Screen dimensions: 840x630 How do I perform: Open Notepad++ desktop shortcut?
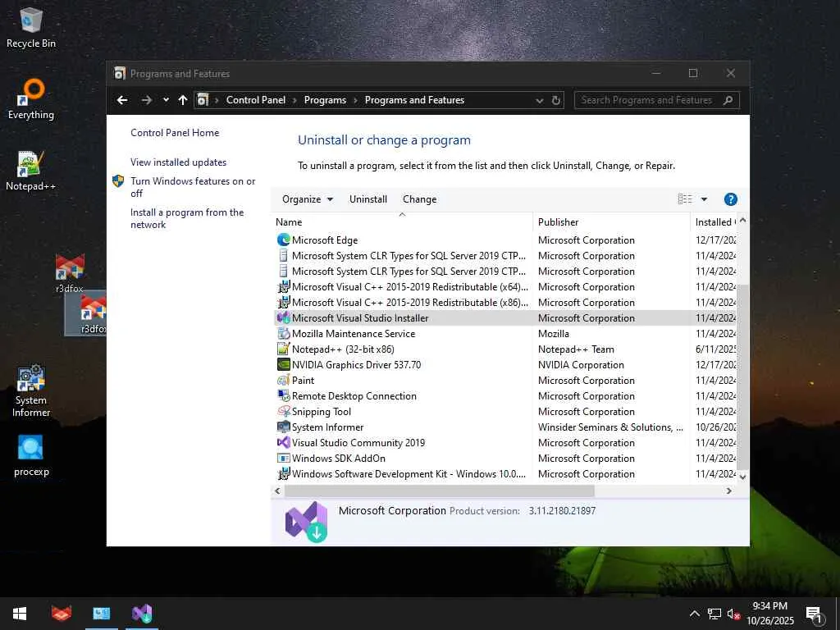pyautogui.click(x=31, y=171)
